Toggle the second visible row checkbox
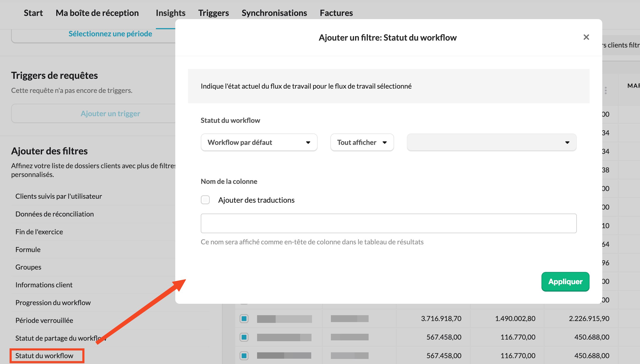640x364 pixels. tap(244, 337)
